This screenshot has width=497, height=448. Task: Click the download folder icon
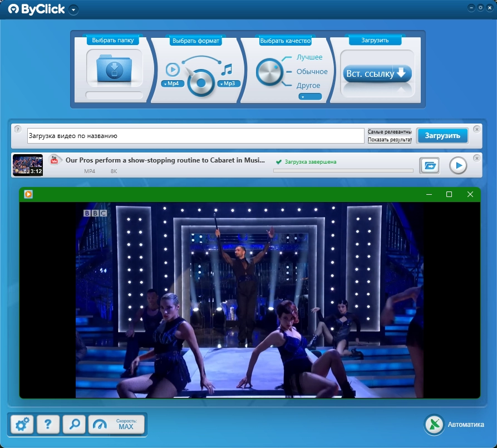point(114,68)
